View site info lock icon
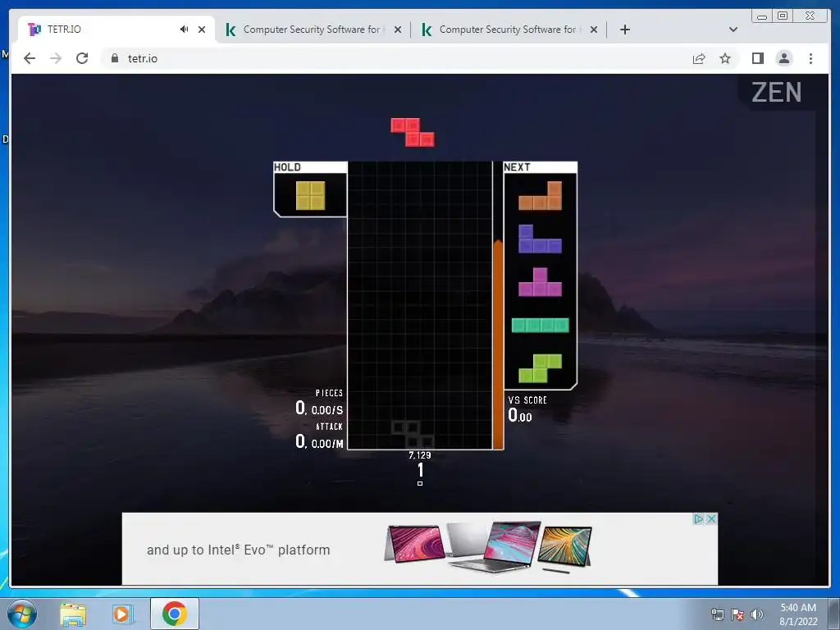This screenshot has width=840, height=630. tap(115, 58)
